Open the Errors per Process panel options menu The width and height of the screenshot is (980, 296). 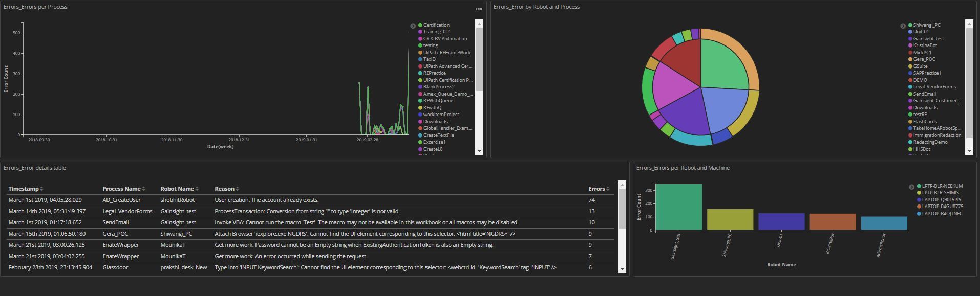[478, 9]
